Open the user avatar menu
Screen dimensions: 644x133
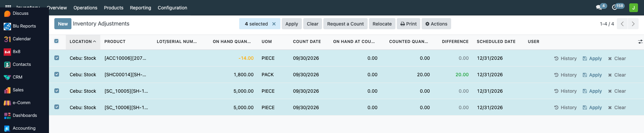(634, 8)
